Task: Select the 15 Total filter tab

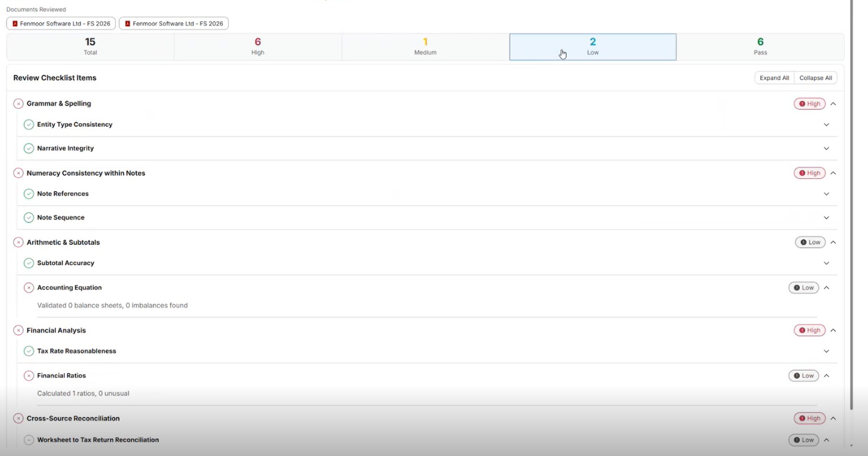Action: click(90, 47)
